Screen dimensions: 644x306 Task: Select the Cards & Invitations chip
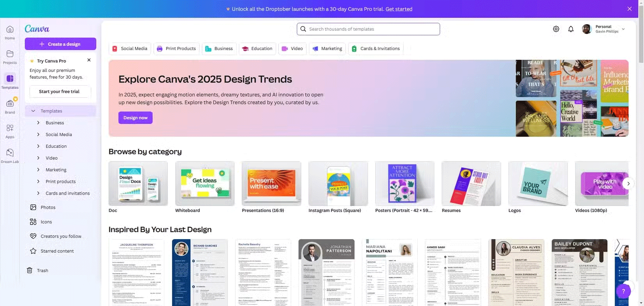[376, 48]
